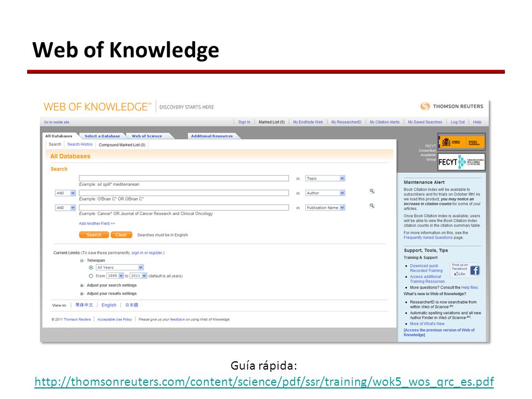The width and height of the screenshot is (532, 399).
Task: Click Access additional Training Resources link
Action: tap(427, 279)
